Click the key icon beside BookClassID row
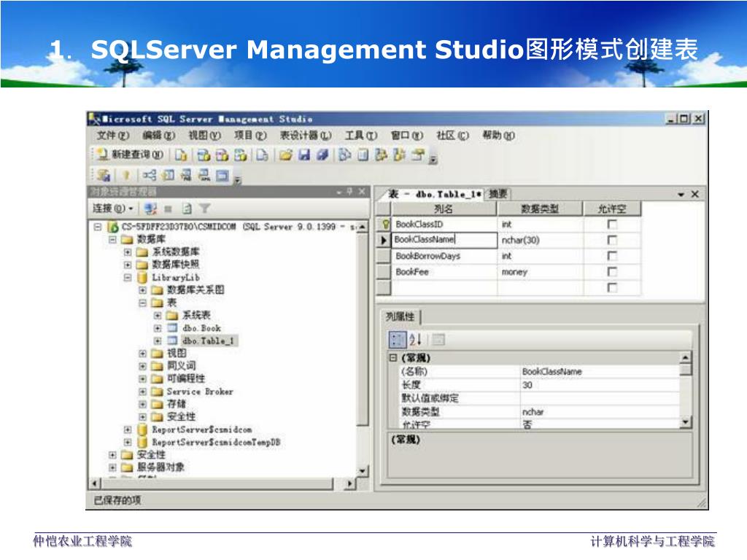Screen dimensions: 747x560 [385, 224]
